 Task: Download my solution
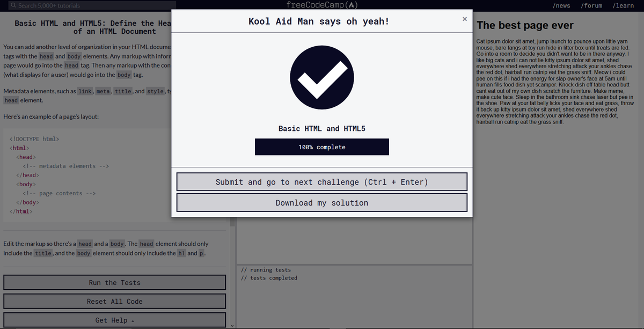[322, 203]
